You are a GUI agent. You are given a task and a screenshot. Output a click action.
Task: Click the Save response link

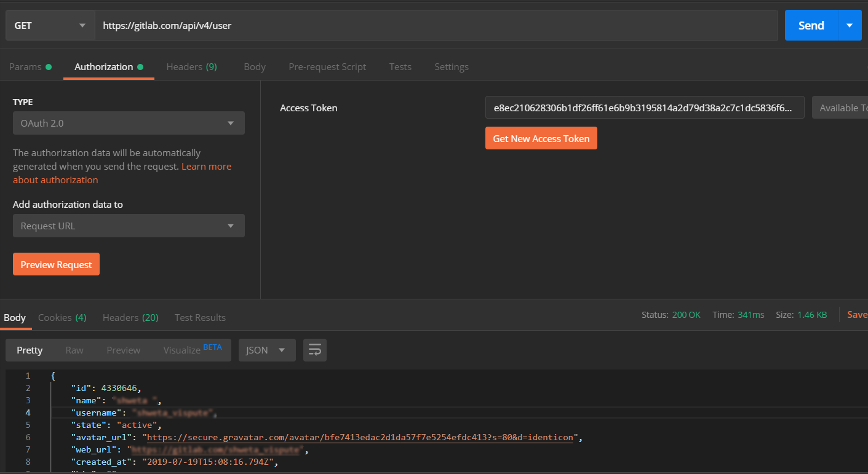tap(857, 314)
